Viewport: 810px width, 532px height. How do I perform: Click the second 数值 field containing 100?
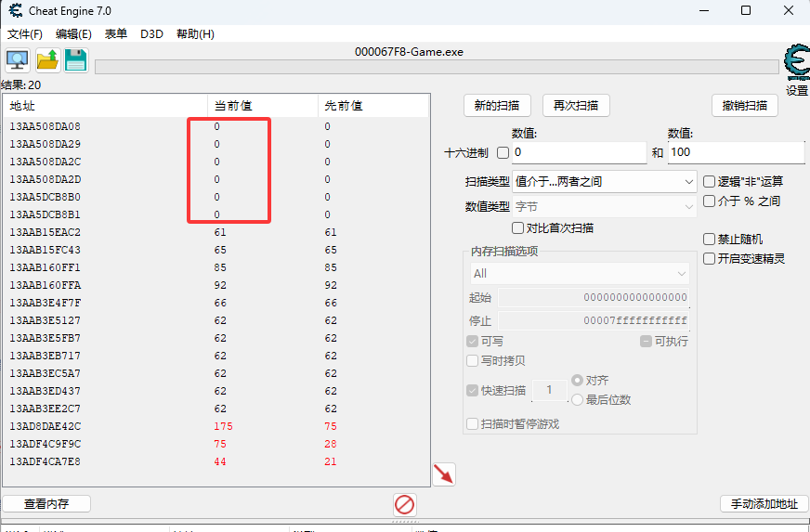point(736,152)
